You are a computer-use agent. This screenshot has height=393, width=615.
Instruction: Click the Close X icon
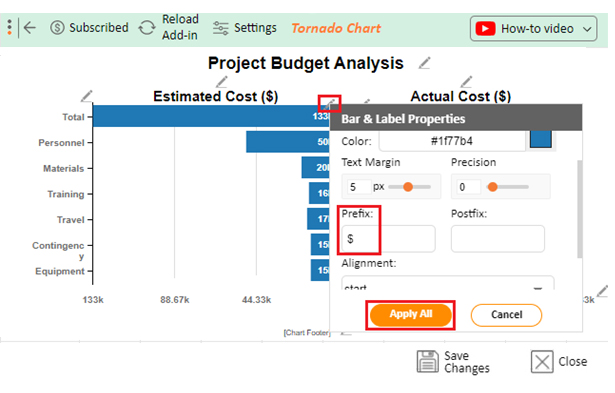[542, 361]
